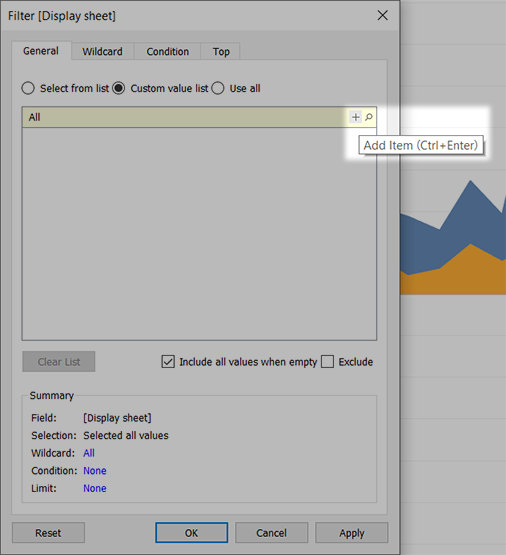Image resolution: width=506 pixels, height=555 pixels.
Task: Close the Filter dialog with the X
Action: coord(383,15)
